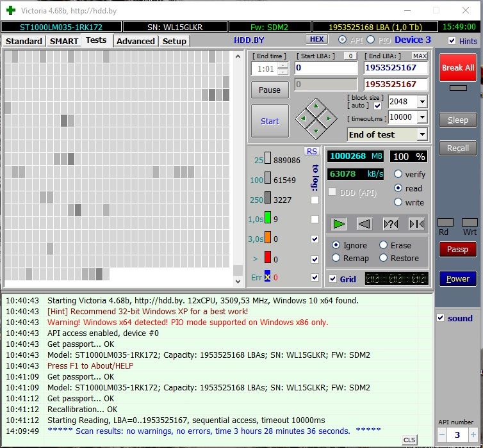Click the red Break All button

pyautogui.click(x=457, y=68)
